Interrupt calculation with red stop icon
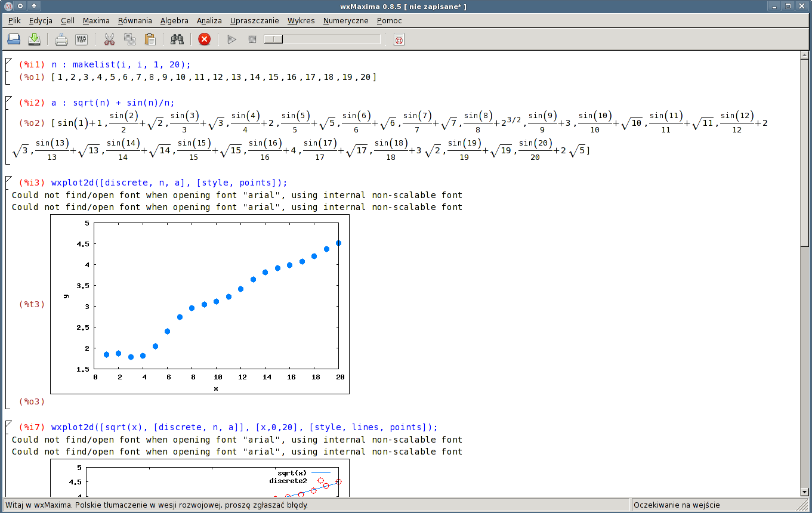 pos(204,39)
